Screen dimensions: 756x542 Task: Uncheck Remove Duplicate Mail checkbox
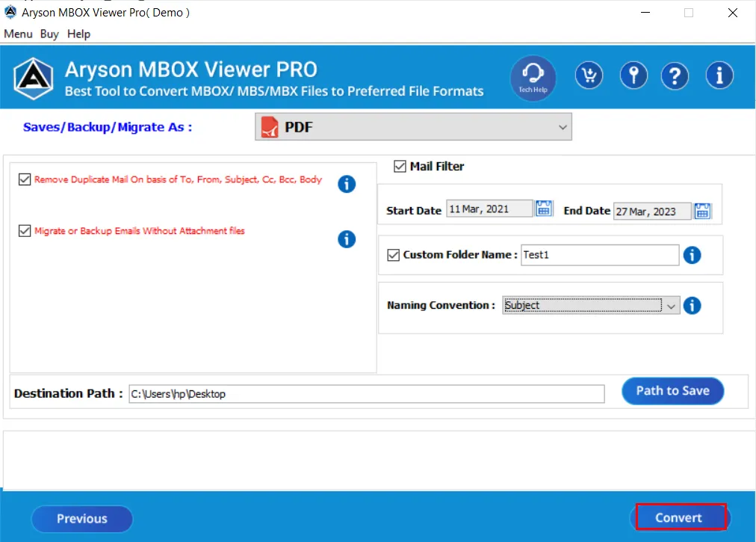pos(25,179)
